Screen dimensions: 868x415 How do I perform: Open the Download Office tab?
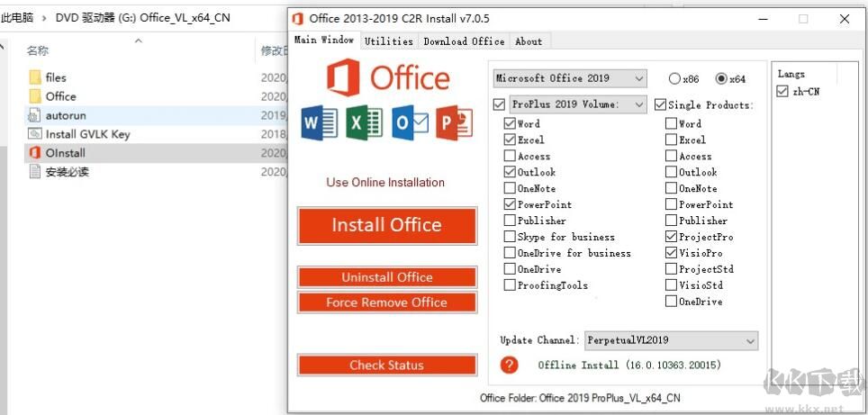pos(464,41)
